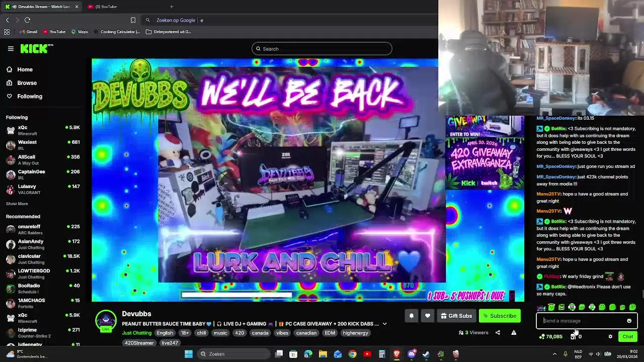644x362 pixels.
Task: Select the 420Streamer tag
Action: 139,343
